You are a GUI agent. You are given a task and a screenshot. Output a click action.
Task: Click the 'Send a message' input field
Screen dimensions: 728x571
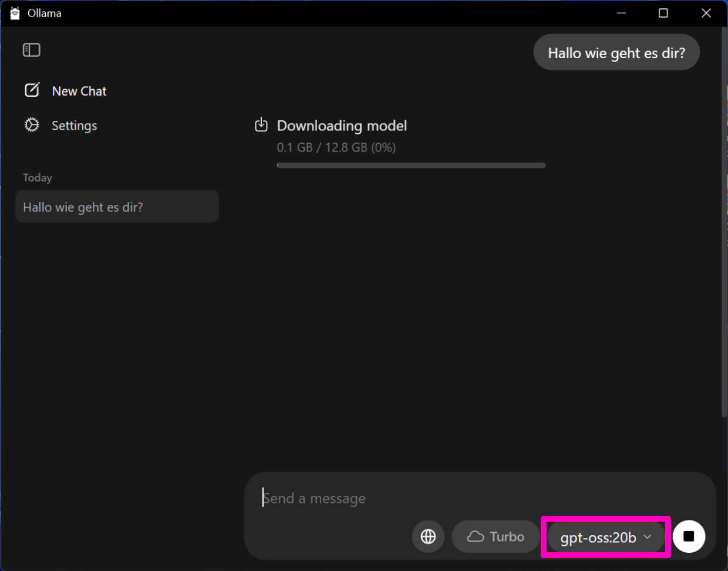480,498
